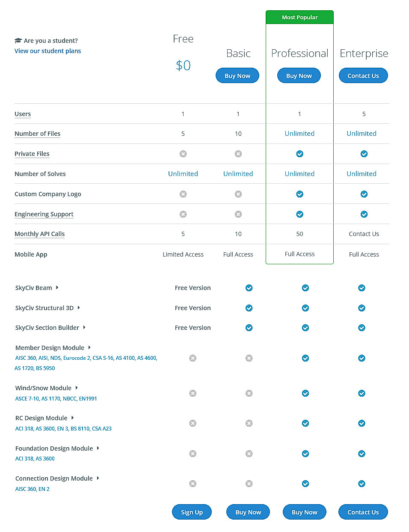Screen dimensions: 409x532
Task: Click Professional plan Private Files checkmark
Action: click(300, 154)
